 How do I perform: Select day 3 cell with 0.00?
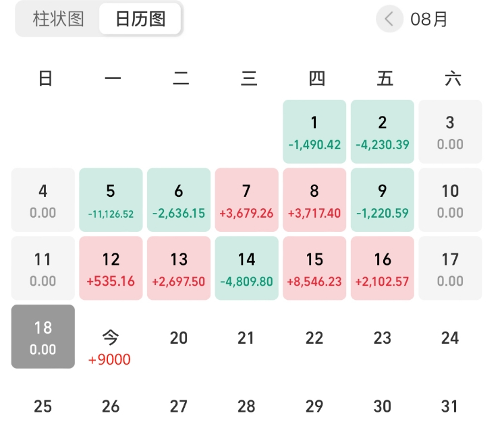point(450,131)
